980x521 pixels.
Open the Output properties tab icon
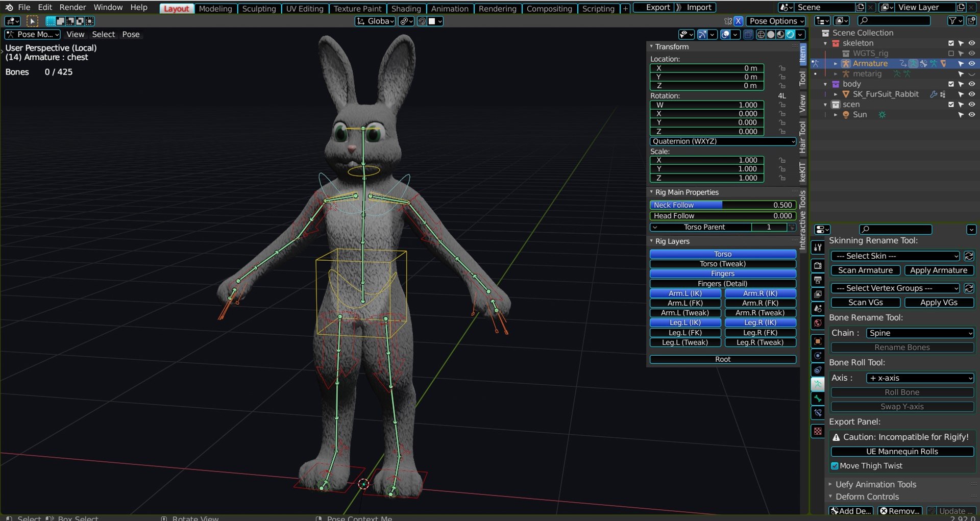pyautogui.click(x=818, y=280)
